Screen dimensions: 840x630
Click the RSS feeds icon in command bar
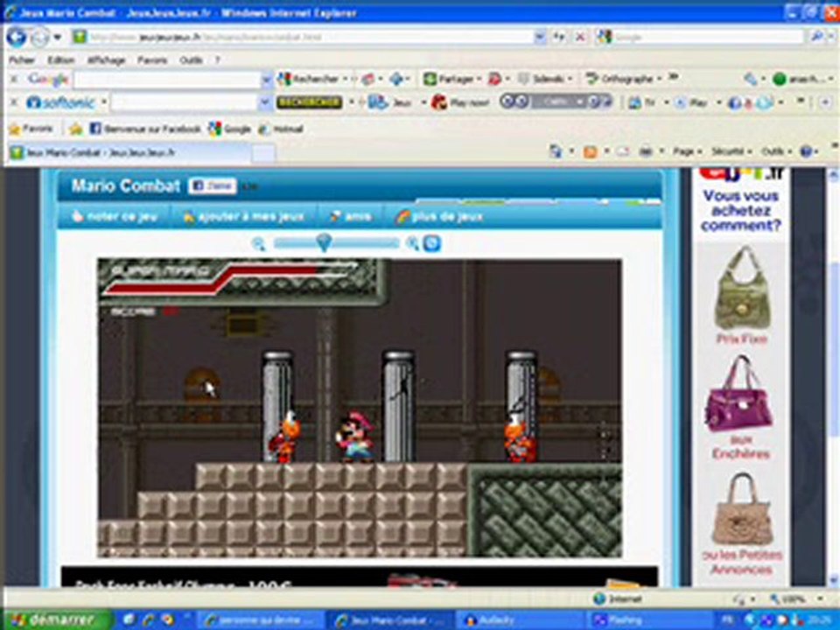point(591,152)
